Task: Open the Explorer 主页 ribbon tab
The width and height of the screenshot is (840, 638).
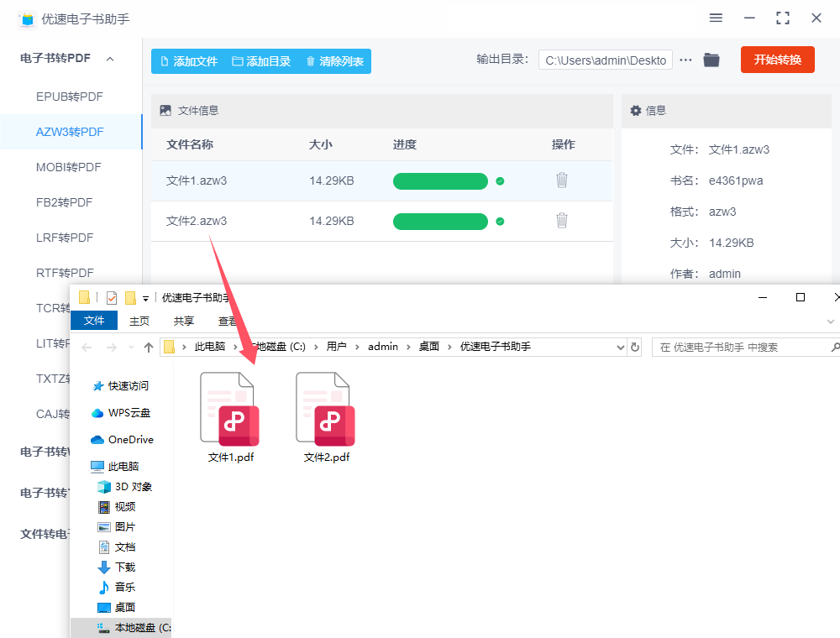Action: pos(139,322)
